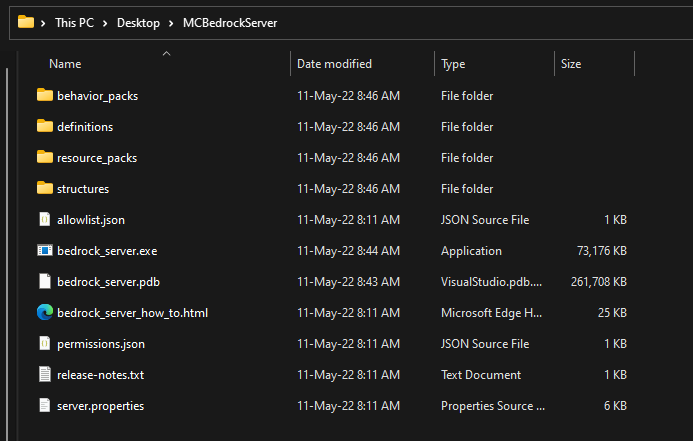Select server.properties file name

(x=100, y=406)
